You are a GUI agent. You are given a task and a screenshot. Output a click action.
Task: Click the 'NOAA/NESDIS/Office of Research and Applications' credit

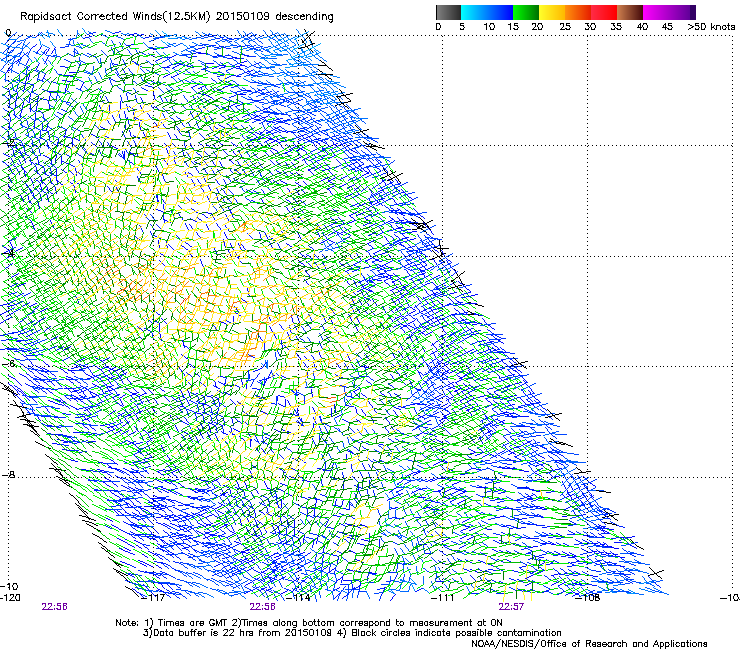pos(589,644)
